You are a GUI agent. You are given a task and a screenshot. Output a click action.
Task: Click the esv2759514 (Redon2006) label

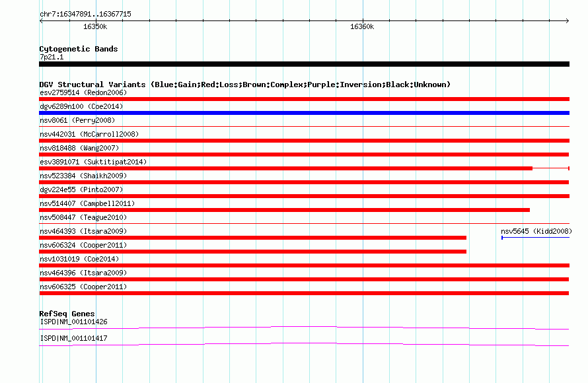[x=83, y=92]
